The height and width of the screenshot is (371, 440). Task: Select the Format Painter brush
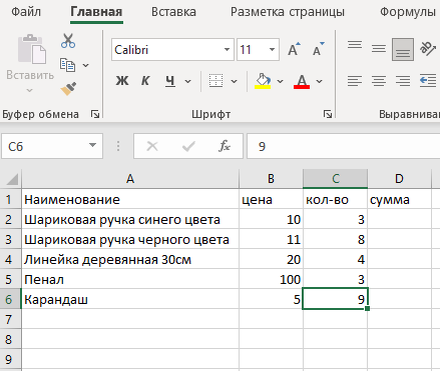pos(68,89)
